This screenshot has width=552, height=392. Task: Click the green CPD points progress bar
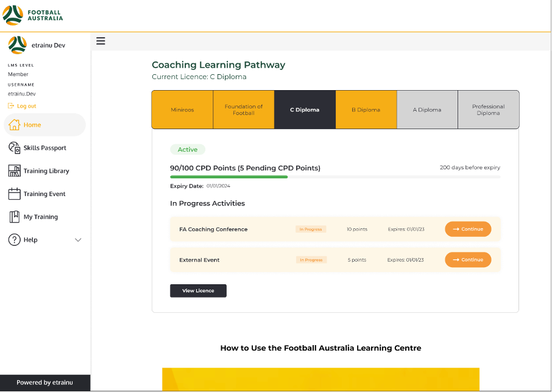click(x=229, y=177)
